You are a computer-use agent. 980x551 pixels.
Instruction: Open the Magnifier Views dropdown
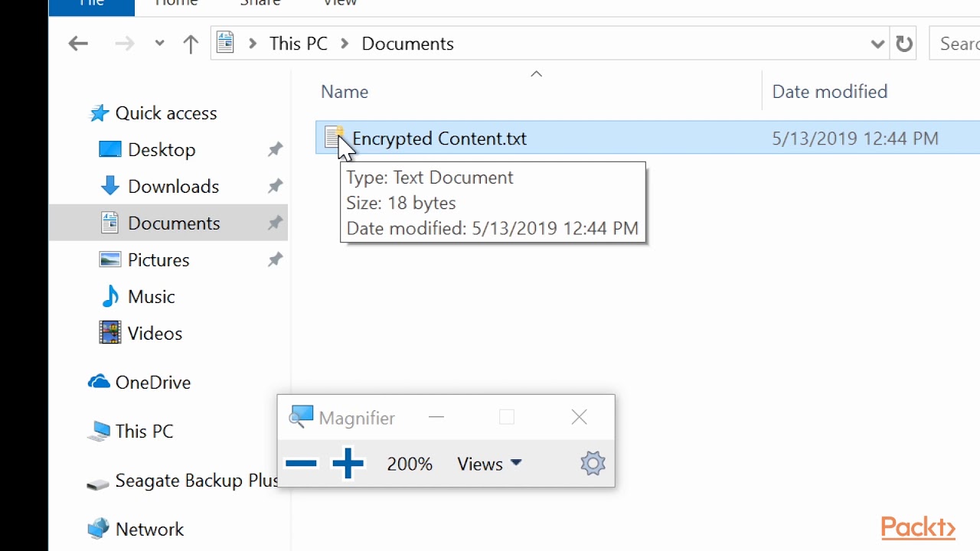pyautogui.click(x=489, y=464)
